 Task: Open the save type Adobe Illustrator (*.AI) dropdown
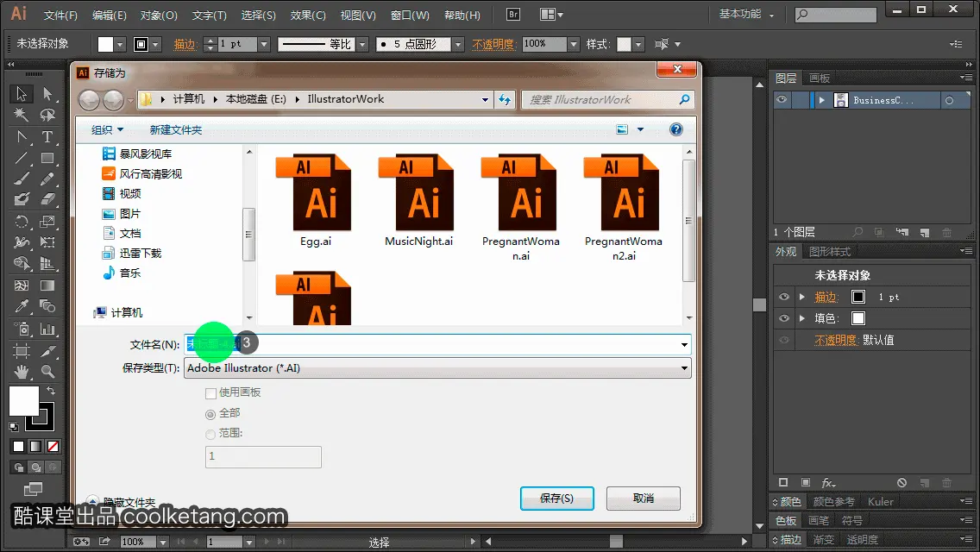(x=684, y=368)
